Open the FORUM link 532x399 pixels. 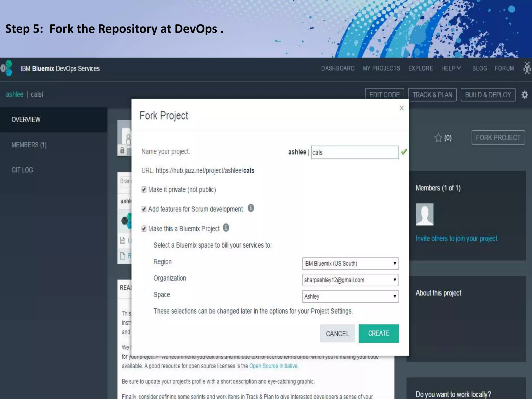pos(504,68)
